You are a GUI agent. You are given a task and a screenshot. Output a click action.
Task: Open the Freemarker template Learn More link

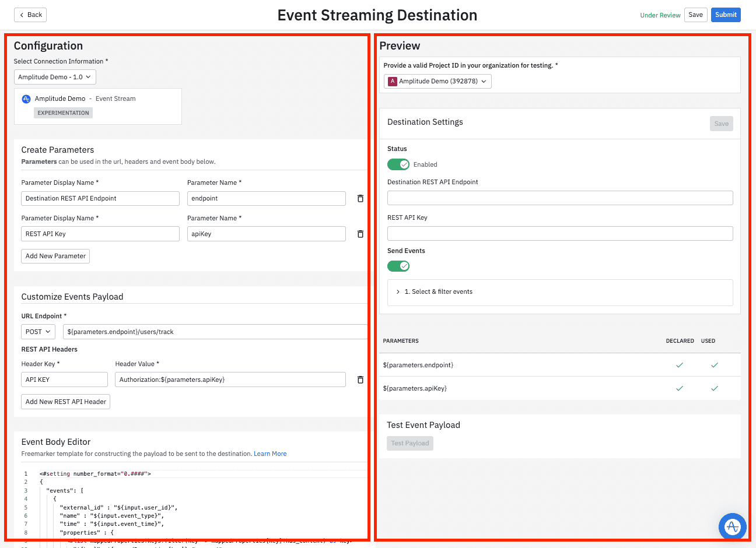[270, 453]
